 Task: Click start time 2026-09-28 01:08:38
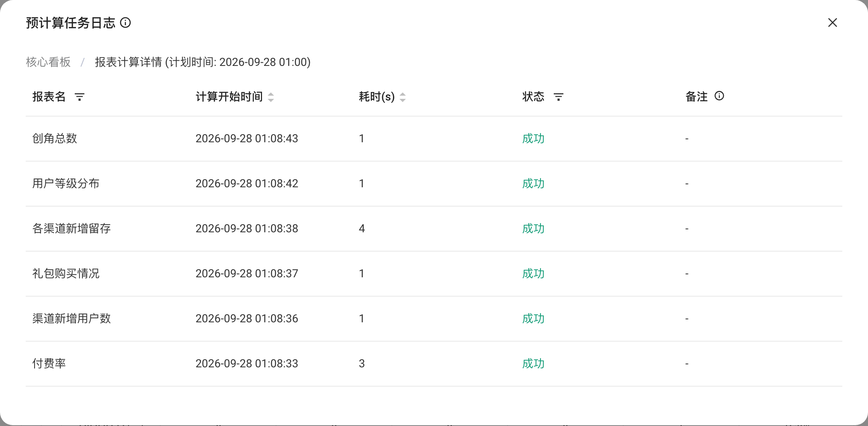pyautogui.click(x=247, y=229)
